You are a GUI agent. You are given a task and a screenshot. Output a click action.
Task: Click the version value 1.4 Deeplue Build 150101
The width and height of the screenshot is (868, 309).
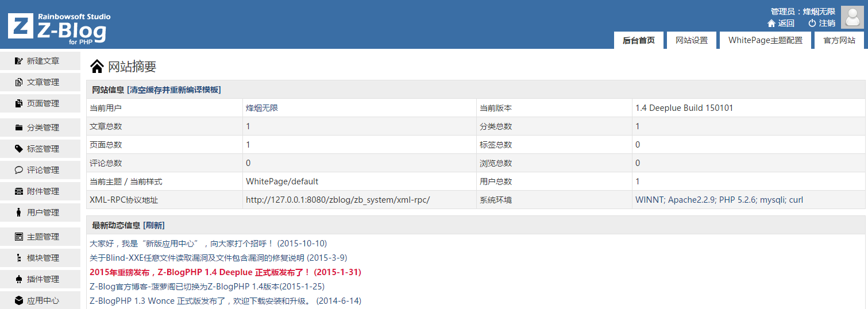point(684,108)
